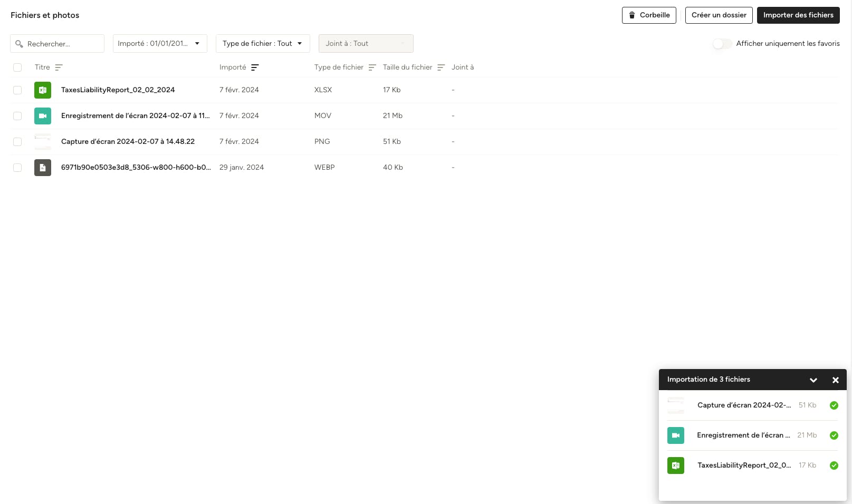Click Excel icon in import panel
The image size is (852, 504).
tap(676, 466)
